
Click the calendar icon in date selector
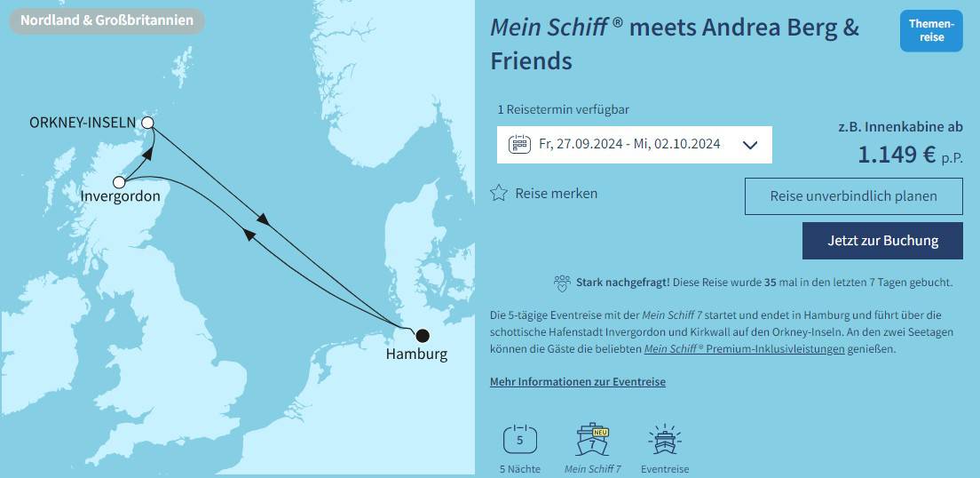519,144
